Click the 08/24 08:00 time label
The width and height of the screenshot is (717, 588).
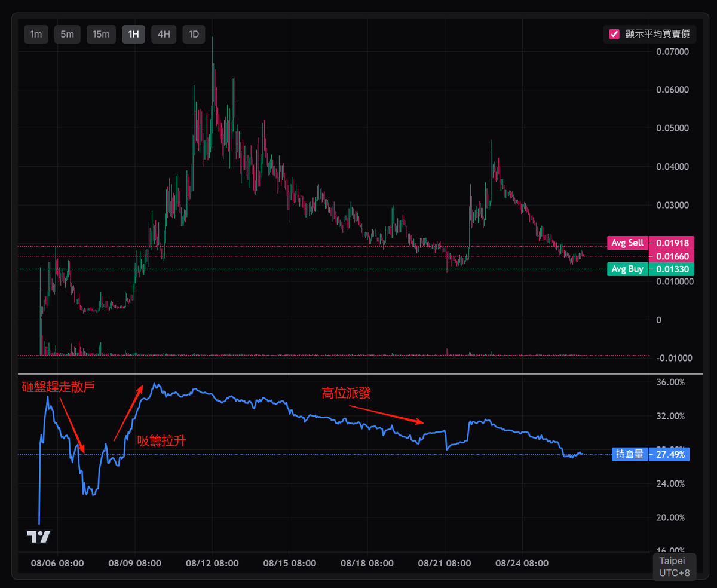[x=522, y=563]
